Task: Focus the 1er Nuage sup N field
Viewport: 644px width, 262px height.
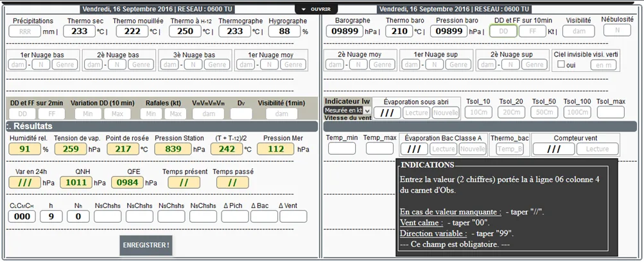Action: coord(434,64)
